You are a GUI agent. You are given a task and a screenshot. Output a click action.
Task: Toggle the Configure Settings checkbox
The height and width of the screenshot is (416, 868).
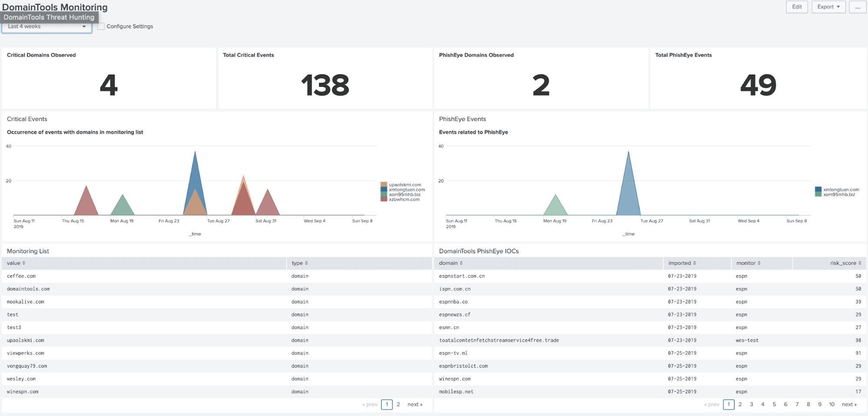[101, 26]
